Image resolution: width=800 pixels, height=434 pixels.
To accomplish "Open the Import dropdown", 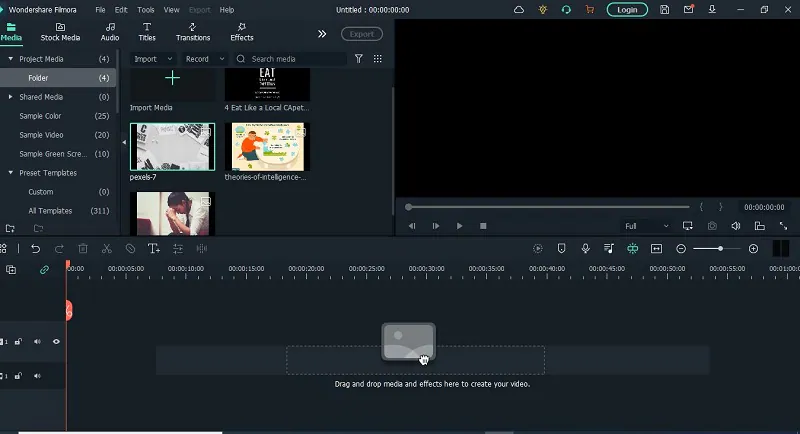I will [153, 59].
